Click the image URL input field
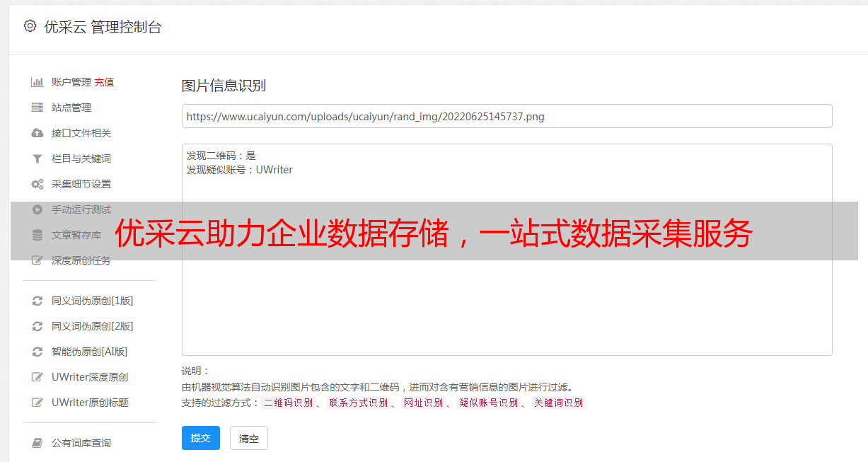 click(x=507, y=116)
